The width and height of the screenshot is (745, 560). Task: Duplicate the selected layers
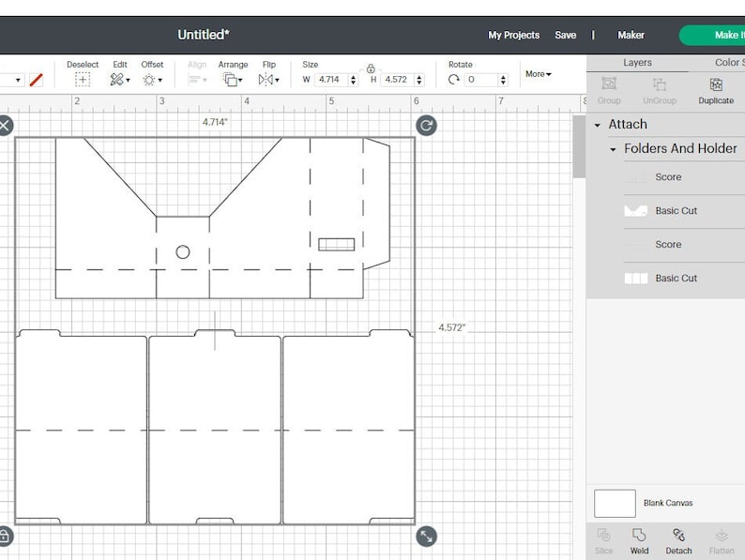[x=716, y=91]
